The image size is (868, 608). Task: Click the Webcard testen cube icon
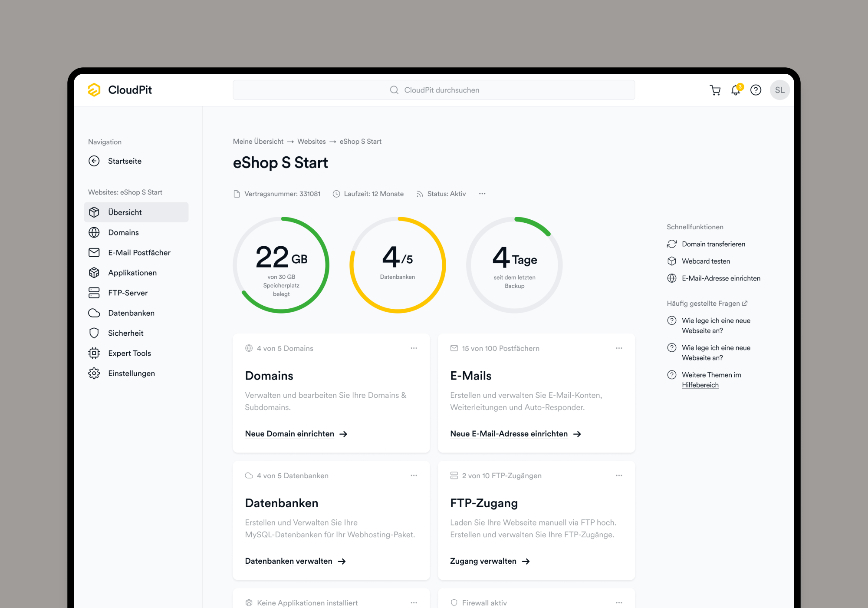pyautogui.click(x=671, y=261)
